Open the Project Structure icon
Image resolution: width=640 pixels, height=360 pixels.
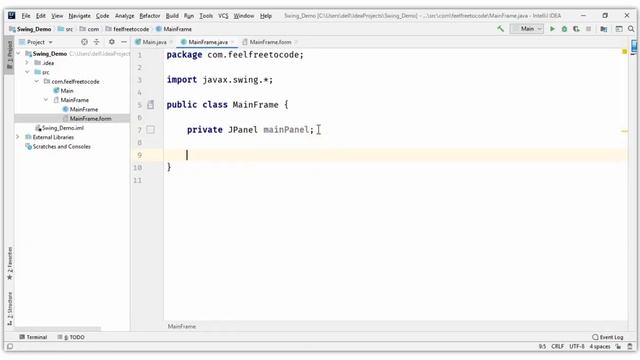(x=604, y=29)
